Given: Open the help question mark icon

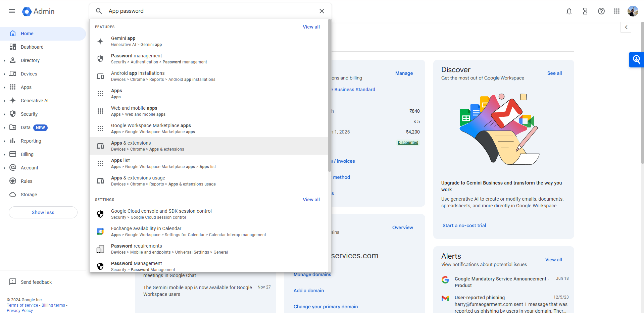Looking at the screenshot, I should [601, 11].
